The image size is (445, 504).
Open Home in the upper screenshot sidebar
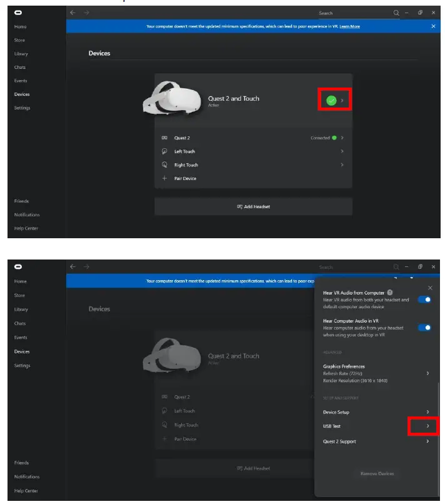point(20,27)
